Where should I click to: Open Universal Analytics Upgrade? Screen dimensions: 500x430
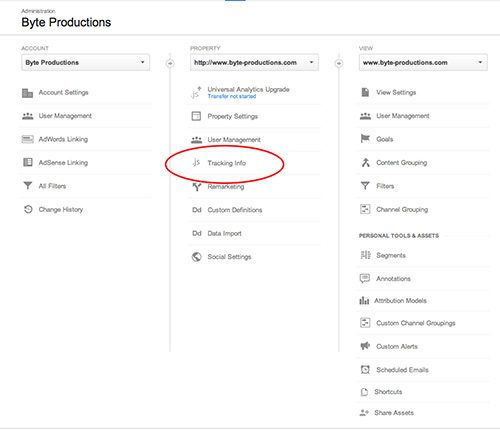[248, 89]
